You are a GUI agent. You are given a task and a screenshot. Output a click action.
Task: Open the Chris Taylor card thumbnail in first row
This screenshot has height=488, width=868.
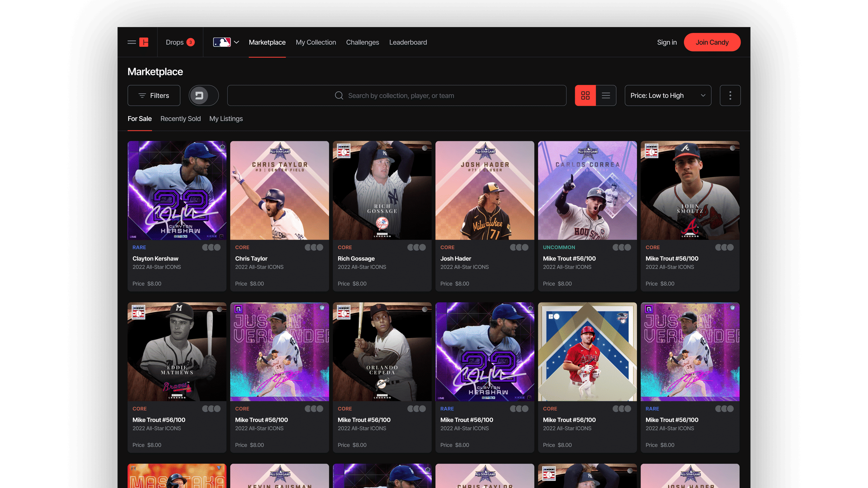tap(279, 190)
